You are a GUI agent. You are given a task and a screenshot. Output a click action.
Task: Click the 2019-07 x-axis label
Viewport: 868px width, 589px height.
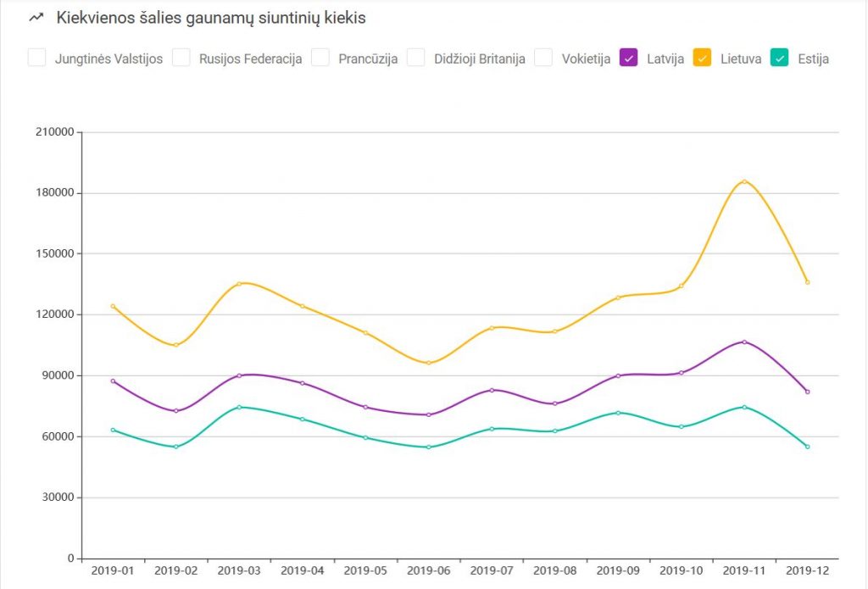click(492, 570)
